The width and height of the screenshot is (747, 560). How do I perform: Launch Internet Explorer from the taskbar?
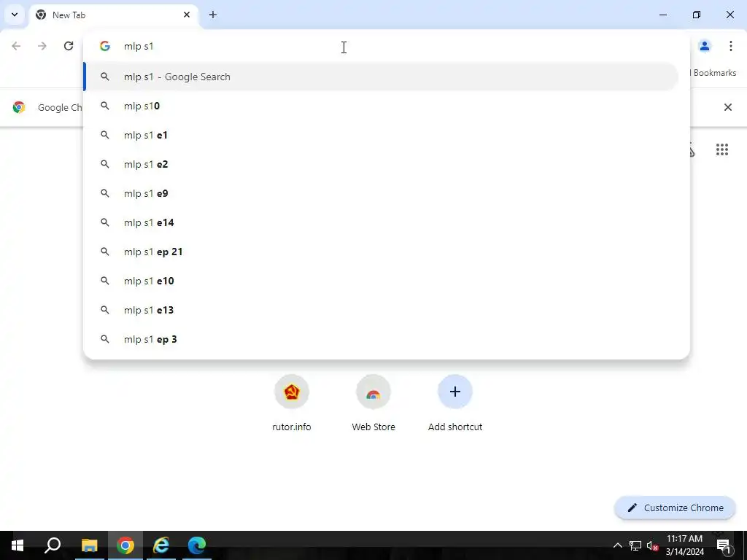pos(161,545)
